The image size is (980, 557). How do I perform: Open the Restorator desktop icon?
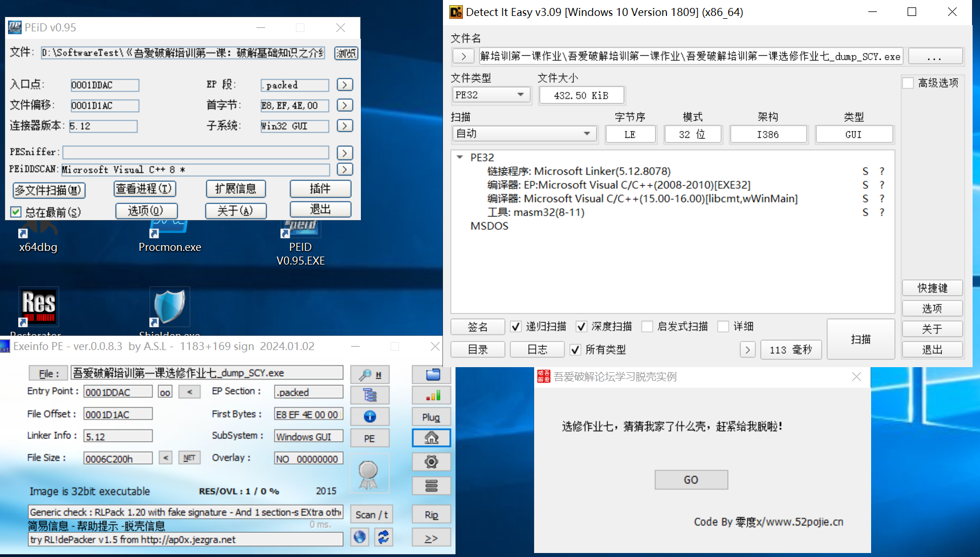pyautogui.click(x=38, y=311)
